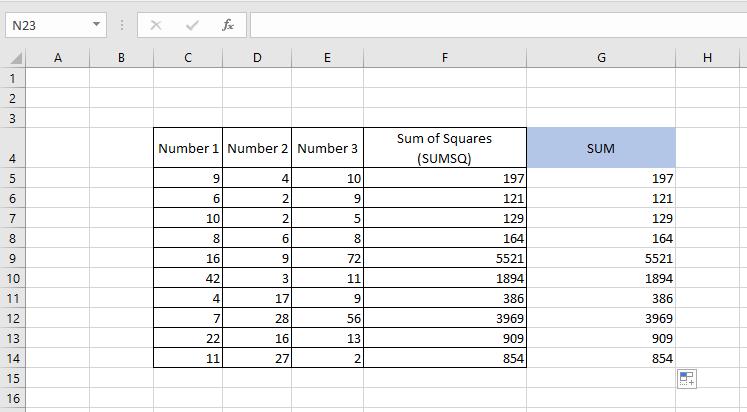Select row 1 header
747x412 pixels.
pos(12,78)
